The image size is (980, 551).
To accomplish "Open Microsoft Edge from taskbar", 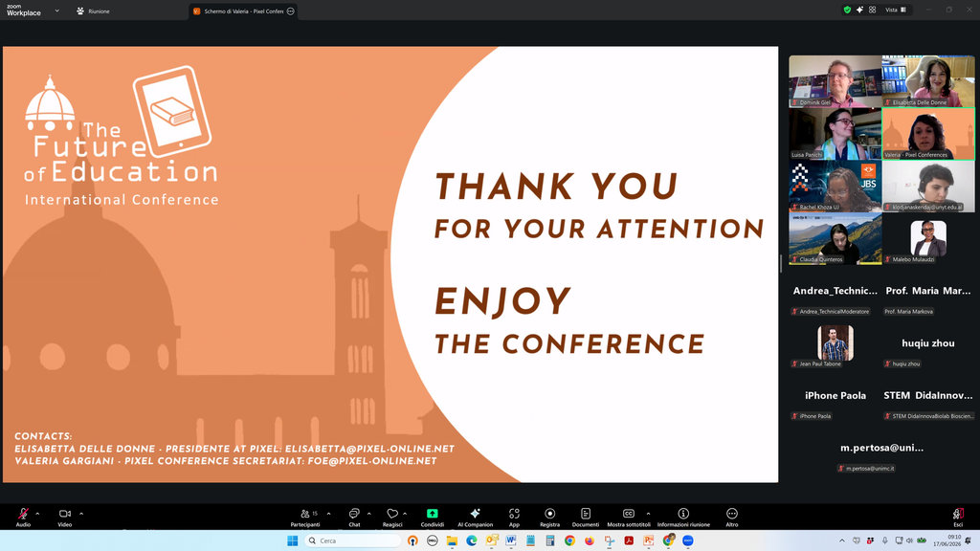I will tap(471, 540).
